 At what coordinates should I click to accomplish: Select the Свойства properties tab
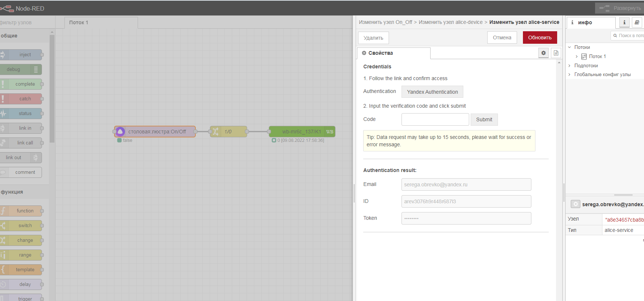(x=393, y=53)
